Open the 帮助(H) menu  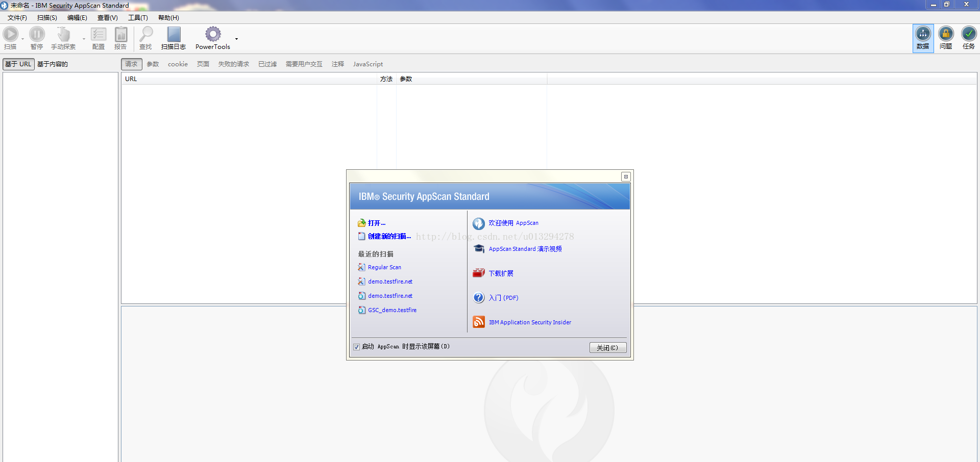(x=168, y=18)
